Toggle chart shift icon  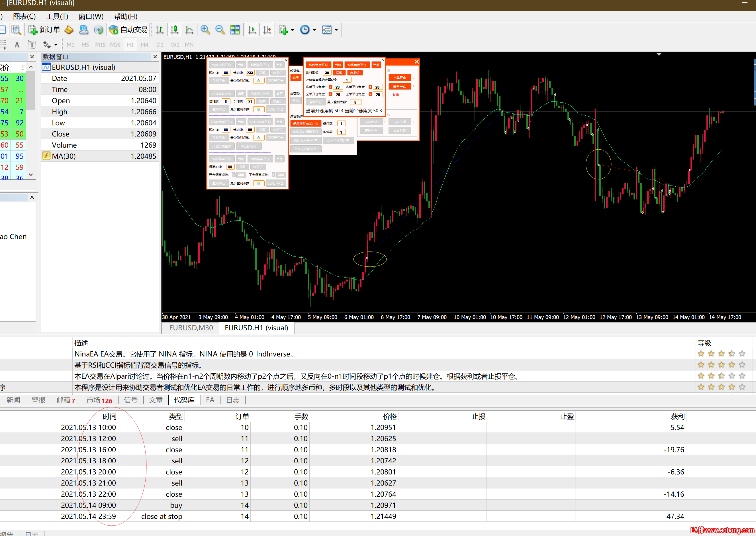tap(267, 30)
